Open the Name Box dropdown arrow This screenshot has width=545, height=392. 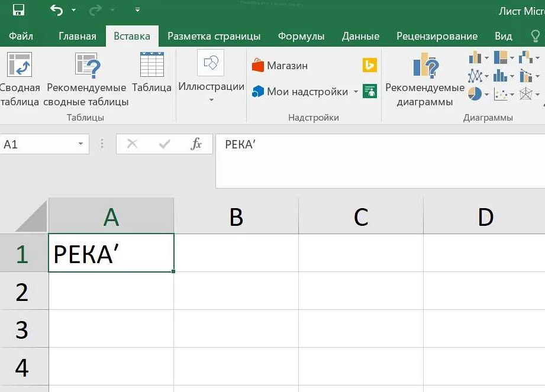pyautogui.click(x=80, y=144)
